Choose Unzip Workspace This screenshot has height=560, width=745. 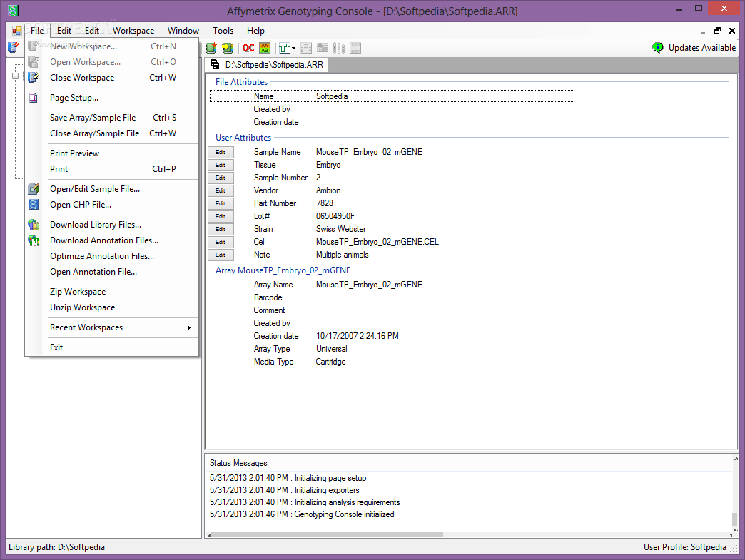point(112,307)
